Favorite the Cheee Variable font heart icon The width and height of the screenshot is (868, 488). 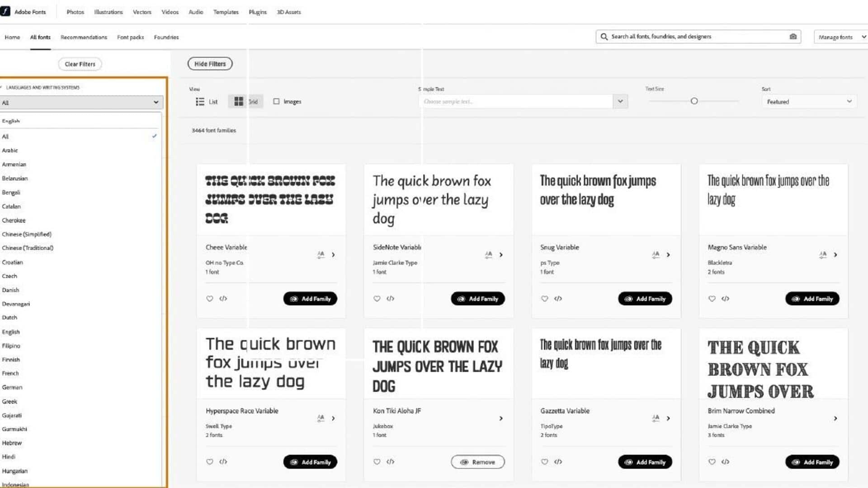point(209,298)
